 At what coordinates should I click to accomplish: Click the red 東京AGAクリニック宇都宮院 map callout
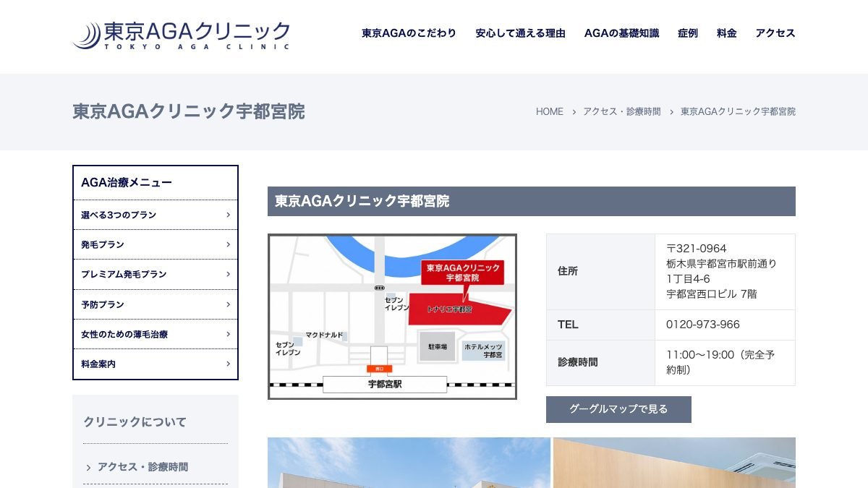(462, 273)
